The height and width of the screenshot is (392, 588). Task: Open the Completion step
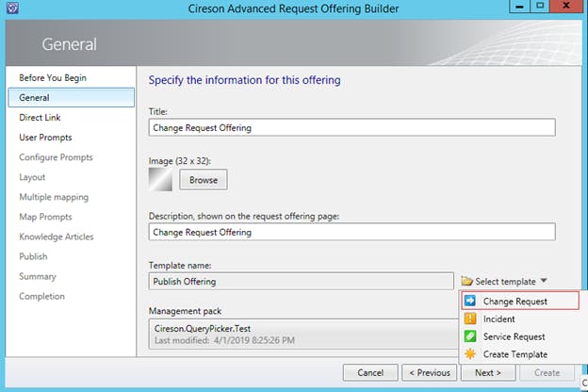pyautogui.click(x=42, y=296)
